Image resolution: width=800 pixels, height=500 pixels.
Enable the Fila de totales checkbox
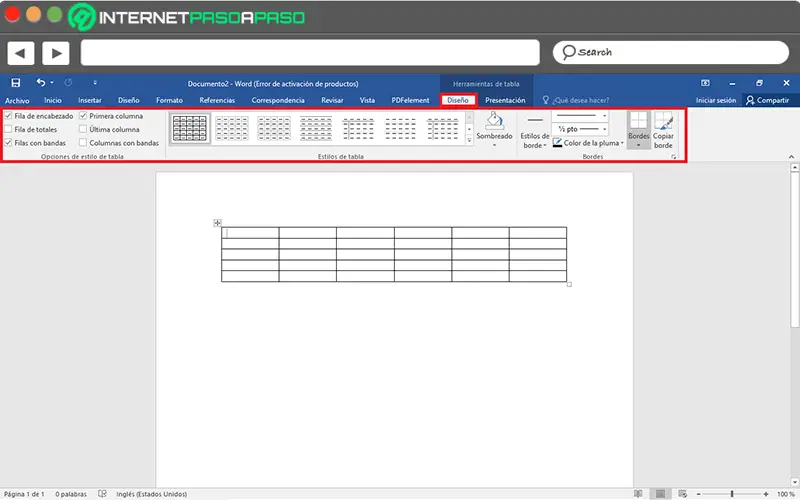(8, 129)
